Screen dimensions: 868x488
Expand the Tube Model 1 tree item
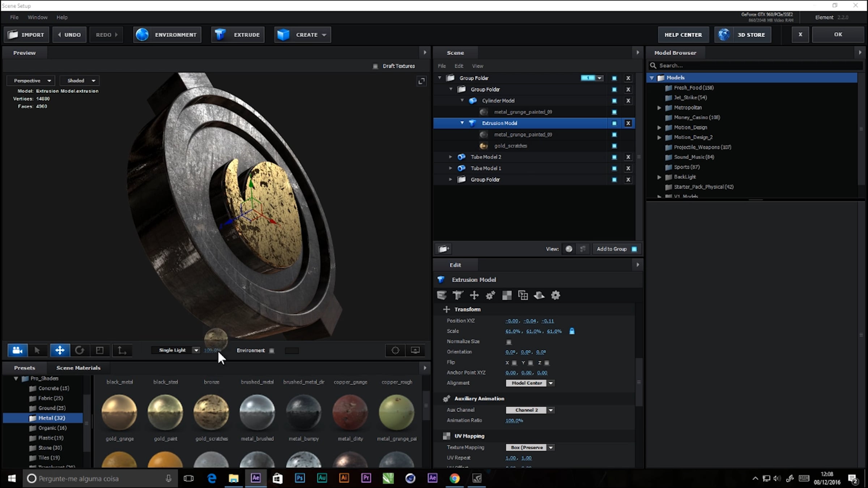tap(450, 168)
